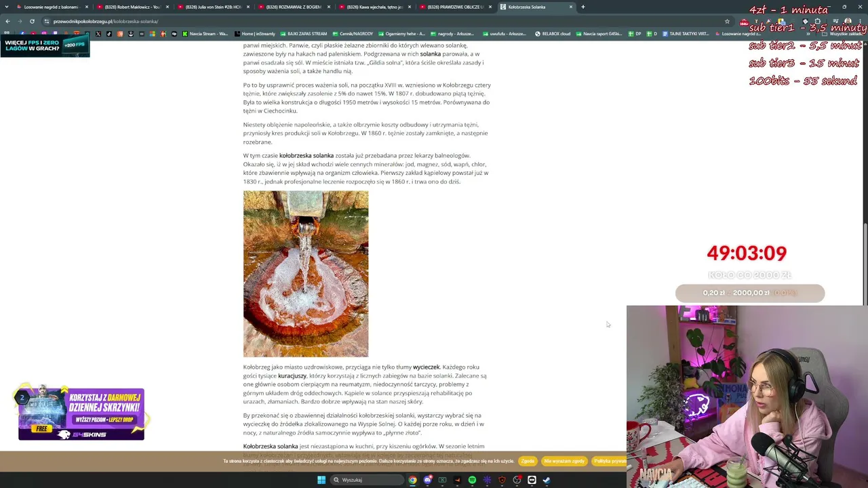868x488 pixels.
Task: Open Steam from the taskbar
Action: (x=547, y=480)
